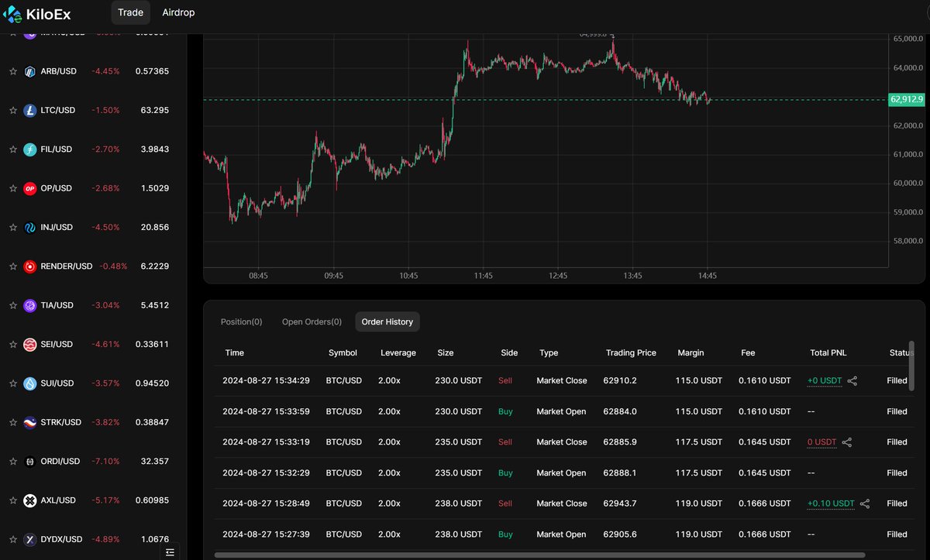Click the 11:45 time axis label
This screenshot has height=560, width=930.
coord(483,276)
